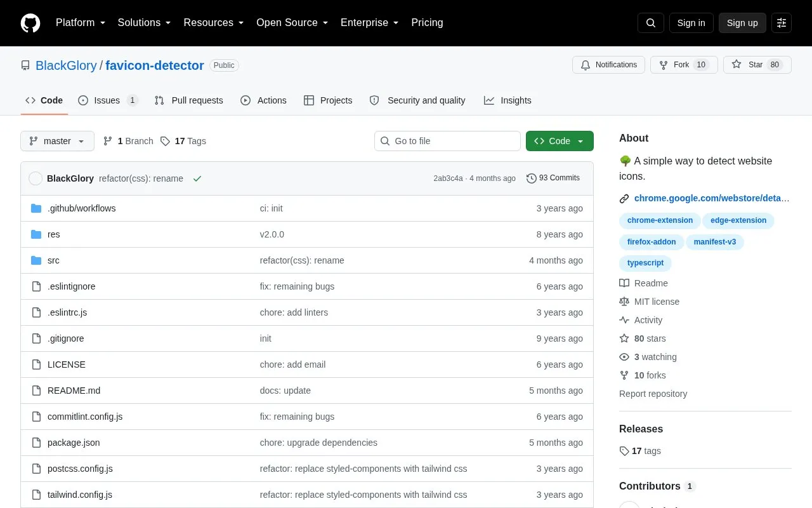The width and height of the screenshot is (812, 508).
Task: Click the LICENSE file icon
Action: pos(36,364)
